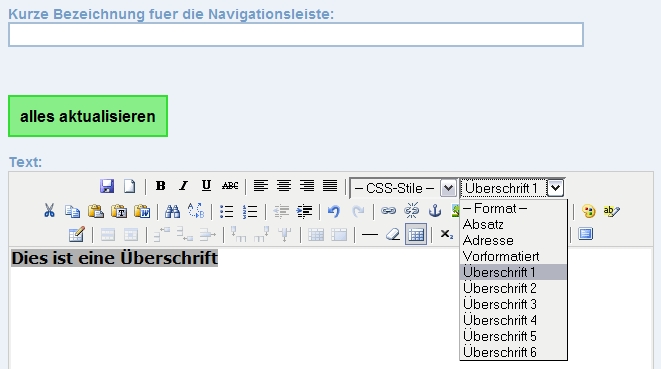Click the delete column icon
Screen dimensions: 661x369
[x=285, y=234]
